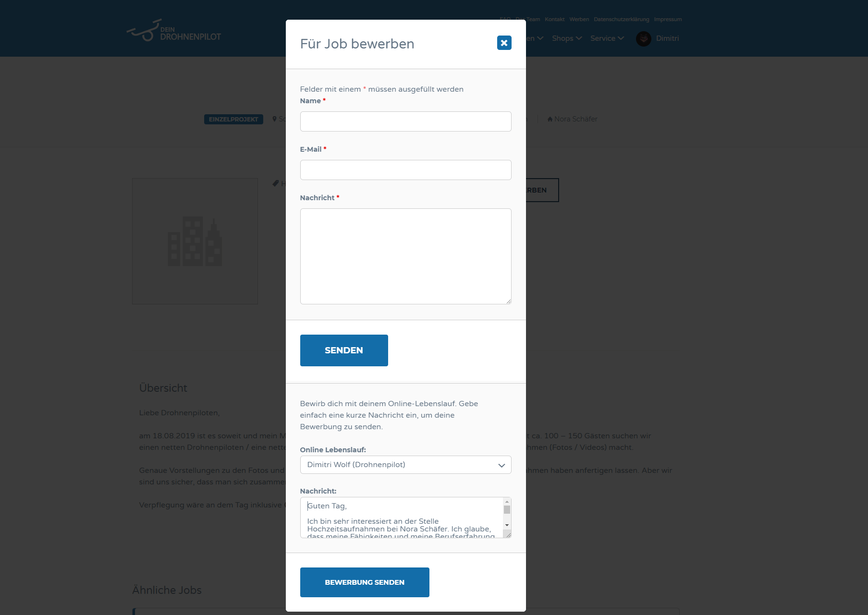This screenshot has width=868, height=615.
Task: Click the Nachricht scrollbar thumb
Action: 507,509
